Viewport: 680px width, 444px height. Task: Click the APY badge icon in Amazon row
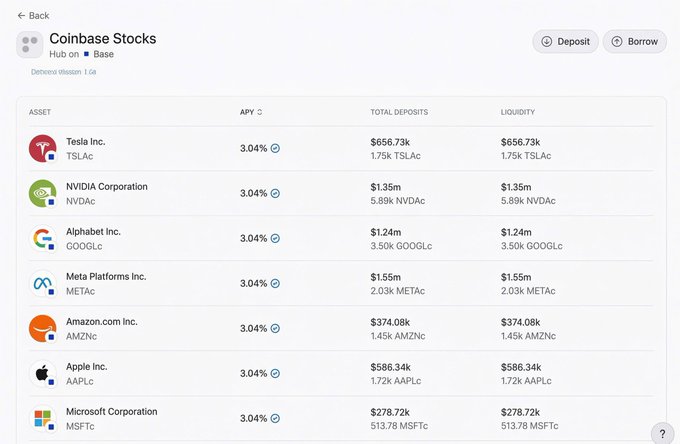point(275,328)
